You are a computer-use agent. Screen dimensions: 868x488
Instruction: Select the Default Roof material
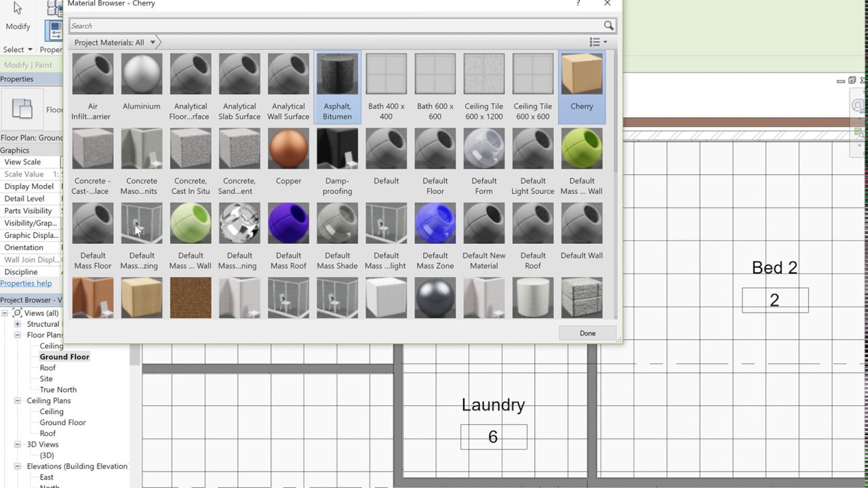click(532, 236)
